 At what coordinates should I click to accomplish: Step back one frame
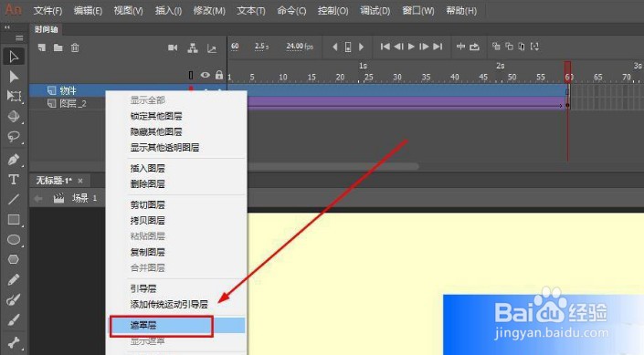point(398,47)
